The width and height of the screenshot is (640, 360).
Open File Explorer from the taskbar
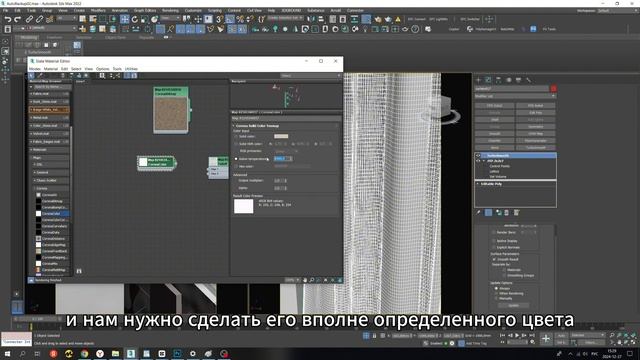116,353
